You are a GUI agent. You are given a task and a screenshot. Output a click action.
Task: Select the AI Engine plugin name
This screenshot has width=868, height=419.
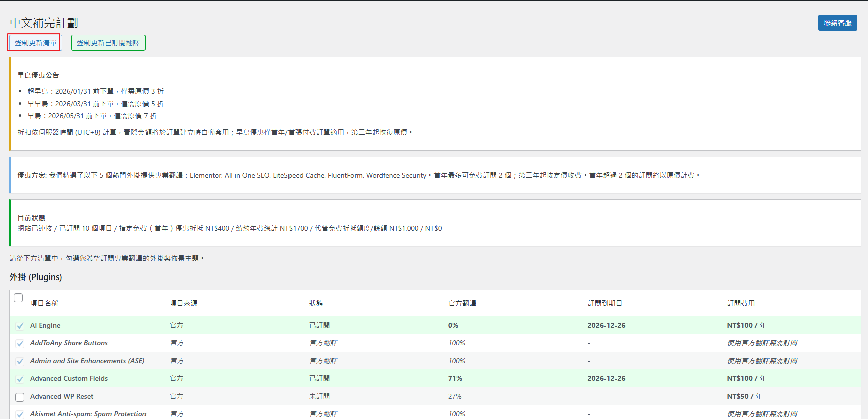pos(45,325)
